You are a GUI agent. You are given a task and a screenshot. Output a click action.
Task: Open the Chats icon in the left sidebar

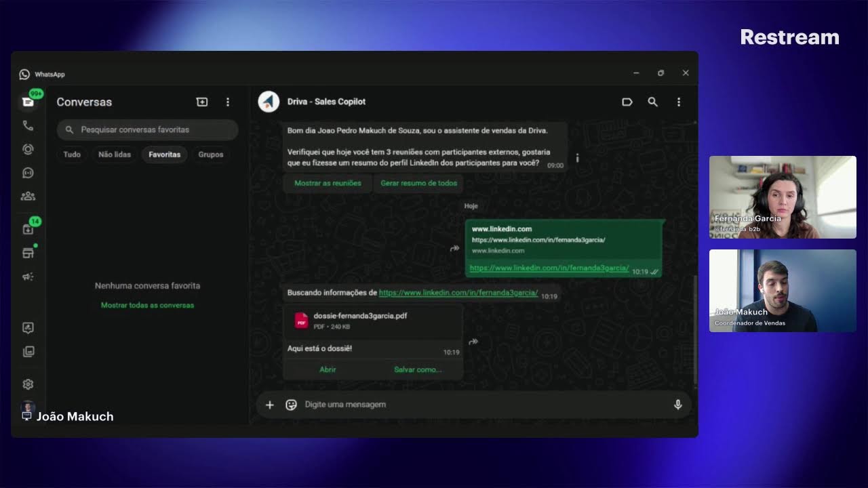click(x=28, y=102)
